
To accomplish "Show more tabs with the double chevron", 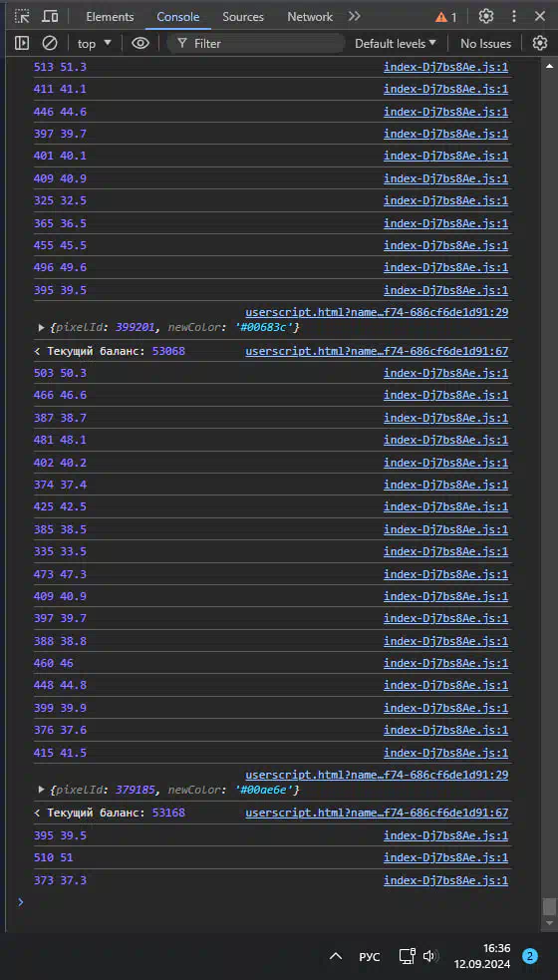I will pos(355,16).
